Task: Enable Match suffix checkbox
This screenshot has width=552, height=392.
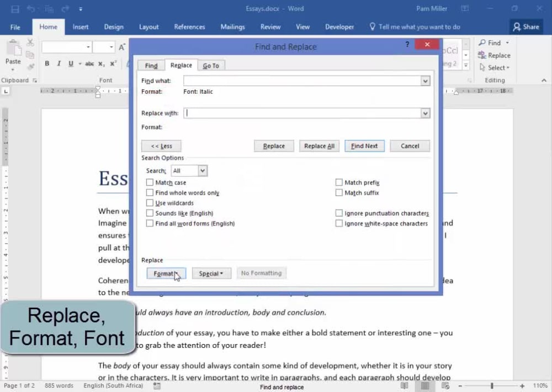Action: pos(339,192)
